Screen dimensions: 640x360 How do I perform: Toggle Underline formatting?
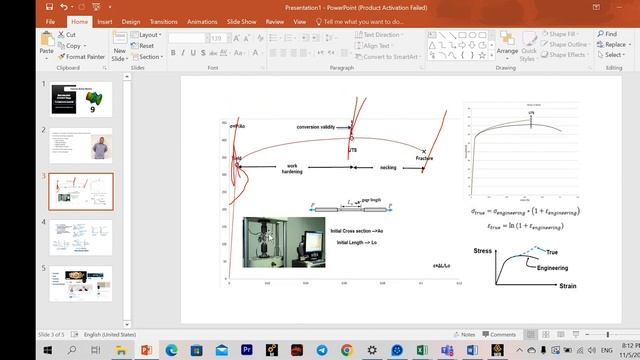pyautogui.click(x=193, y=53)
